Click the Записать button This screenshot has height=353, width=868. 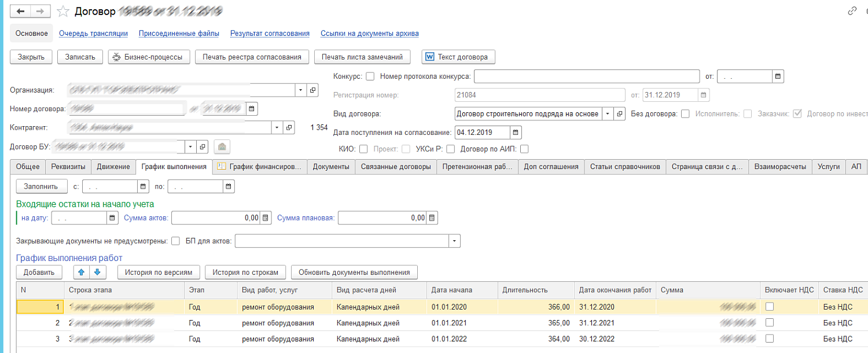coord(80,57)
